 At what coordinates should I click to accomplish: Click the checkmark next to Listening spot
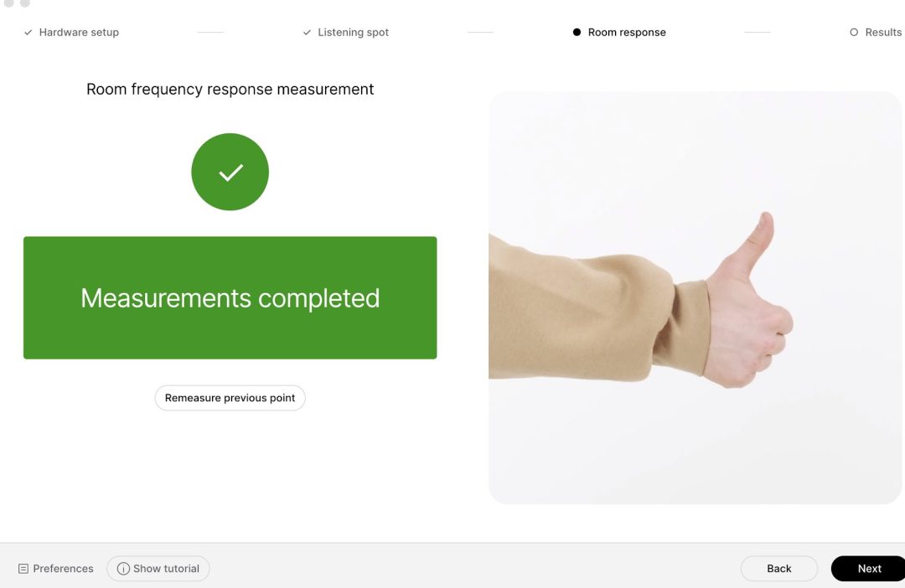pos(307,33)
